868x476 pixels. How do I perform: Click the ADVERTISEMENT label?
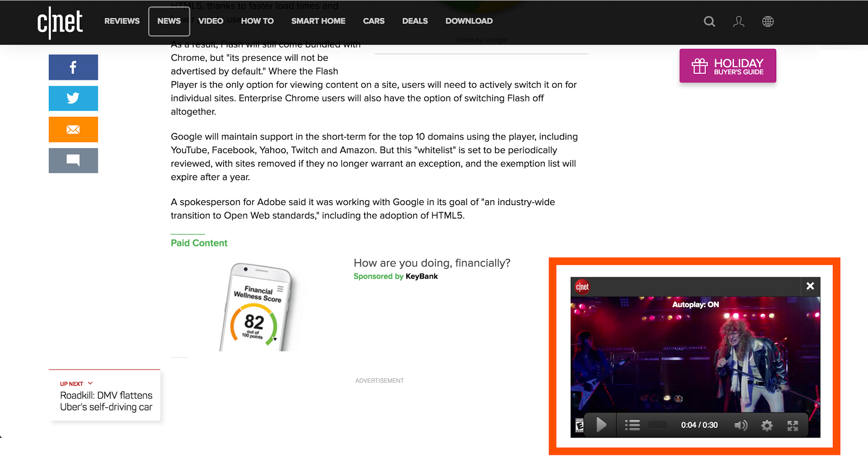(x=380, y=380)
